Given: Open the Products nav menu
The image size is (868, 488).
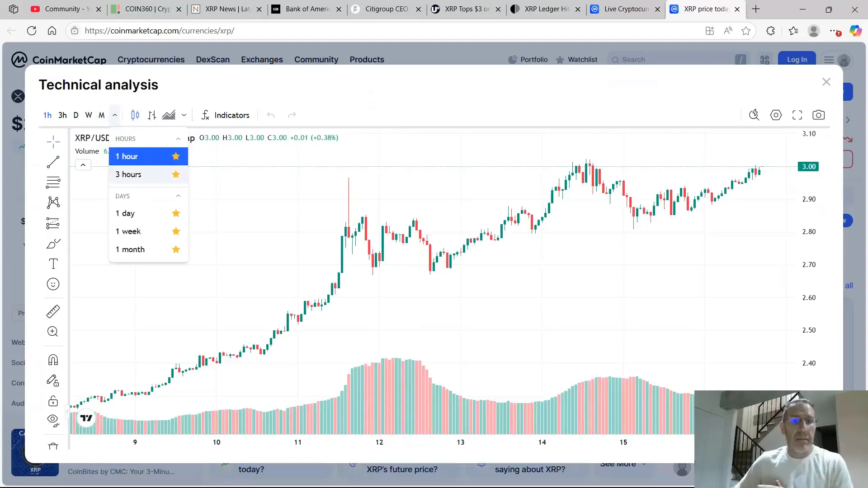Looking at the screenshot, I should tap(367, 60).
